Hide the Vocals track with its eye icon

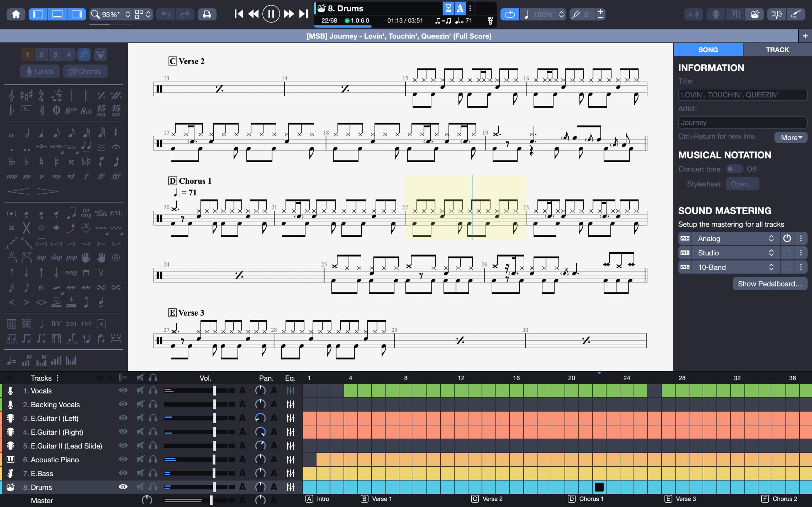pyautogui.click(x=123, y=390)
